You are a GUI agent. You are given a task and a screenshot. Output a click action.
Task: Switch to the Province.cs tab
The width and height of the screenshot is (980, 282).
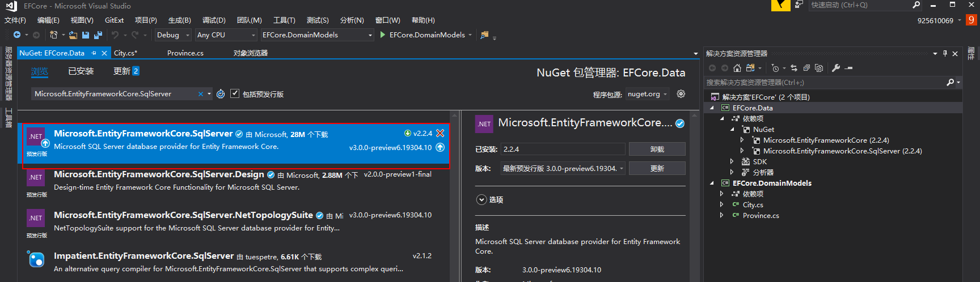pos(185,53)
